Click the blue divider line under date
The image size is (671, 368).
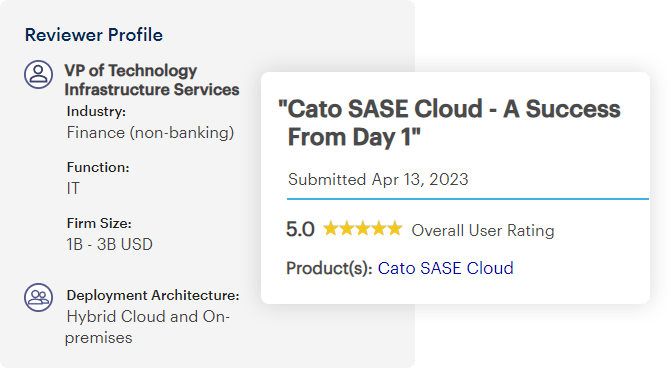click(468, 199)
